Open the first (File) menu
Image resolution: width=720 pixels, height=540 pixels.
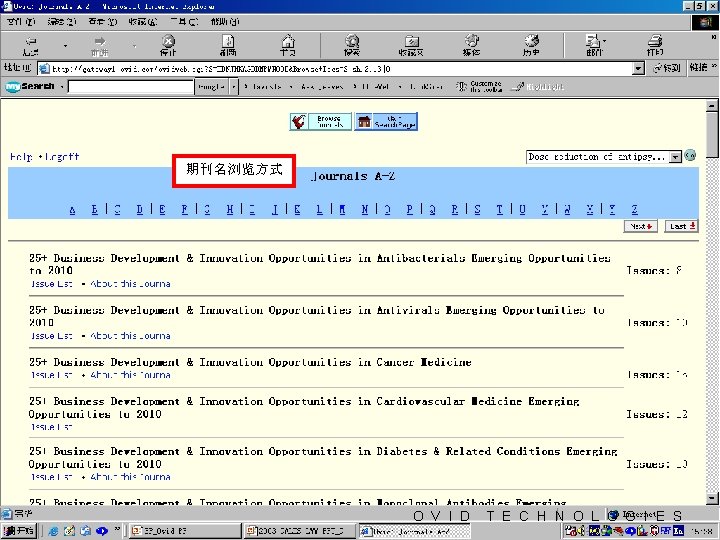(21, 22)
